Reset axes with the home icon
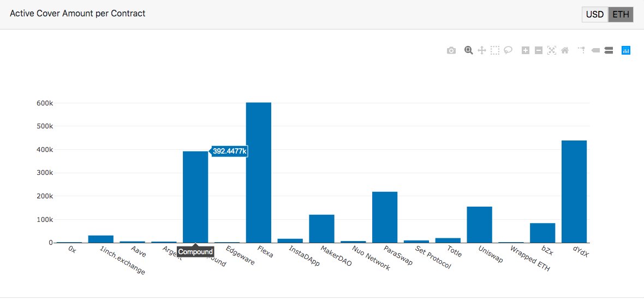Viewport: 644px width, 299px height. (x=565, y=51)
